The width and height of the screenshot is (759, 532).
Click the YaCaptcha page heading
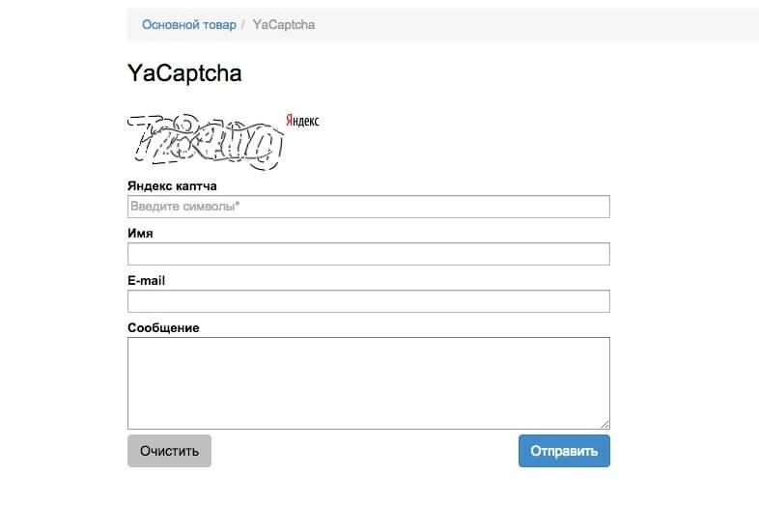[184, 73]
